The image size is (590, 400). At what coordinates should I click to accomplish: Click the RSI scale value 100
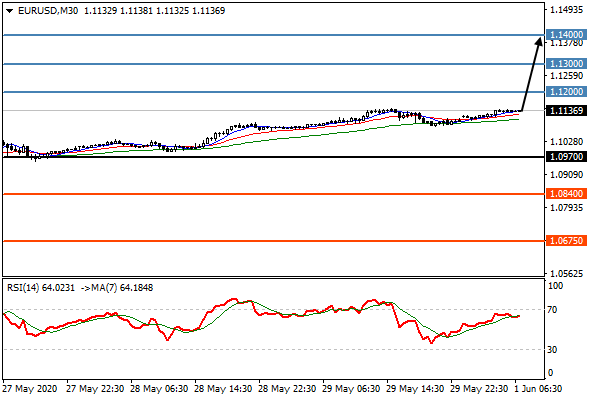point(555,286)
